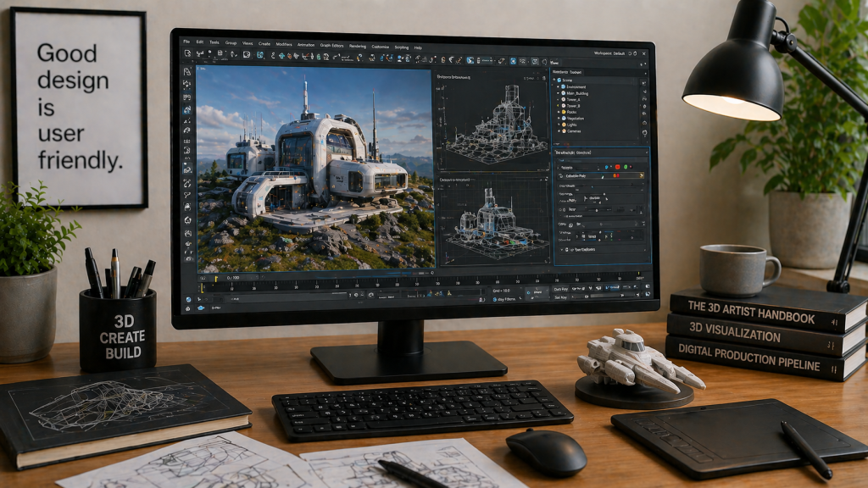Viewport: 868px width, 488px height.
Task: Click the Scene root icon in the outliner
Action: [559, 79]
